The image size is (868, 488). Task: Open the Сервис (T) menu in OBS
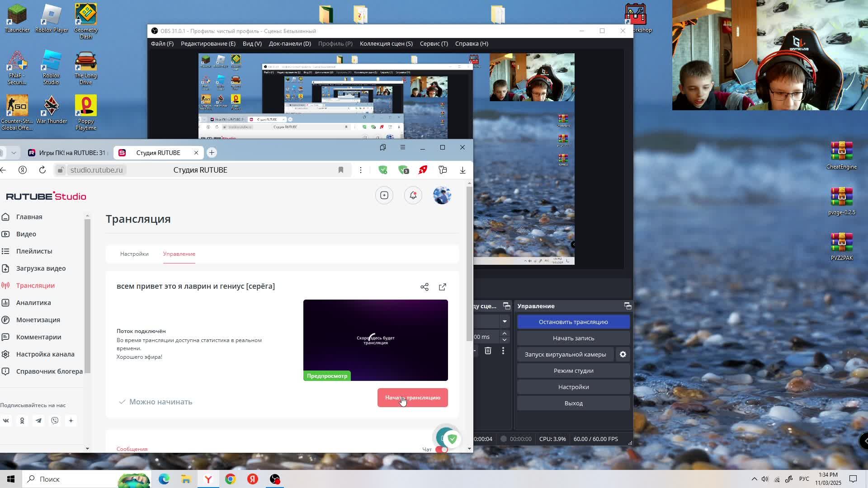click(x=434, y=43)
